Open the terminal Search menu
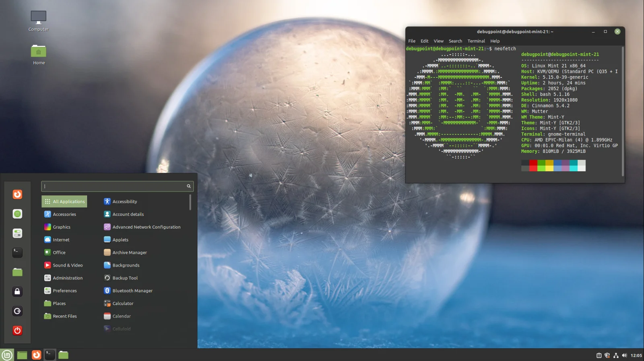Viewport: 644px width, 361px height. pyautogui.click(x=455, y=41)
